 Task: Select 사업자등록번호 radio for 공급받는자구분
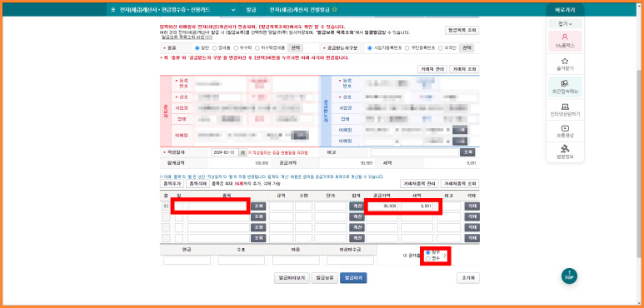370,48
